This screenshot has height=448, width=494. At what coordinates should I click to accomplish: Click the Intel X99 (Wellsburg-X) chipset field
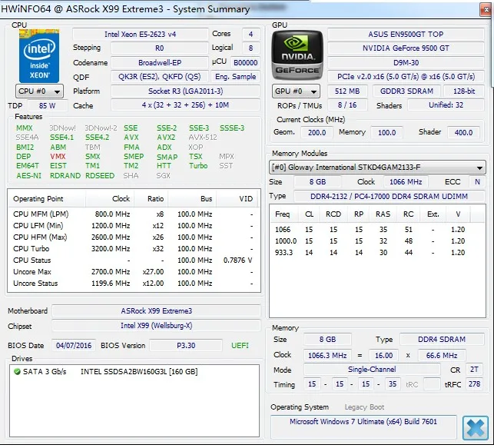pyautogui.click(x=156, y=326)
